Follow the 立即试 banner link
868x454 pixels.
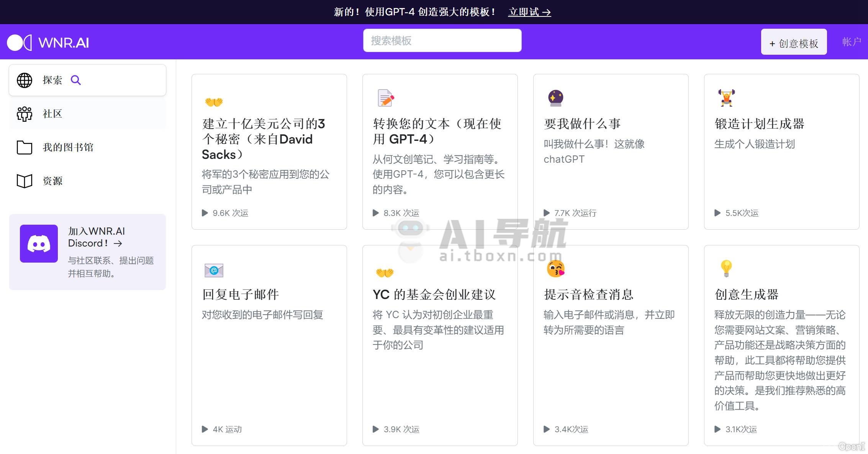(x=529, y=12)
